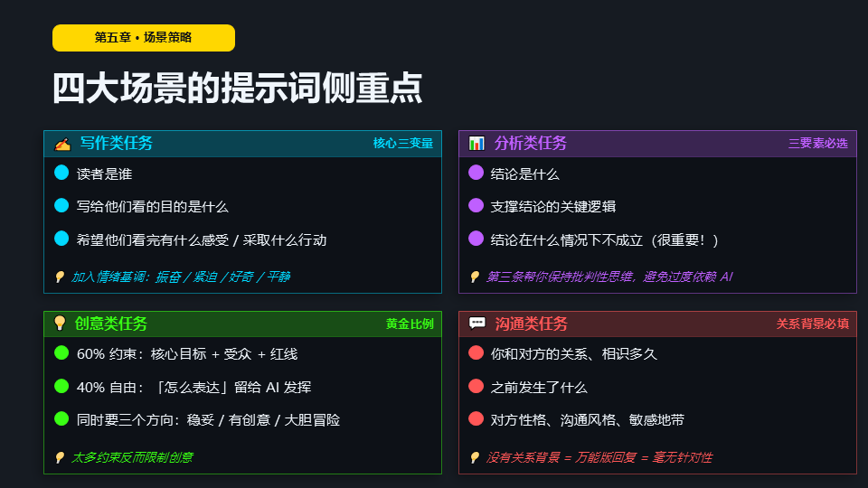Click the slide title 四大场景的提示词侧重点
The width and height of the screenshot is (868, 488).
(237, 89)
